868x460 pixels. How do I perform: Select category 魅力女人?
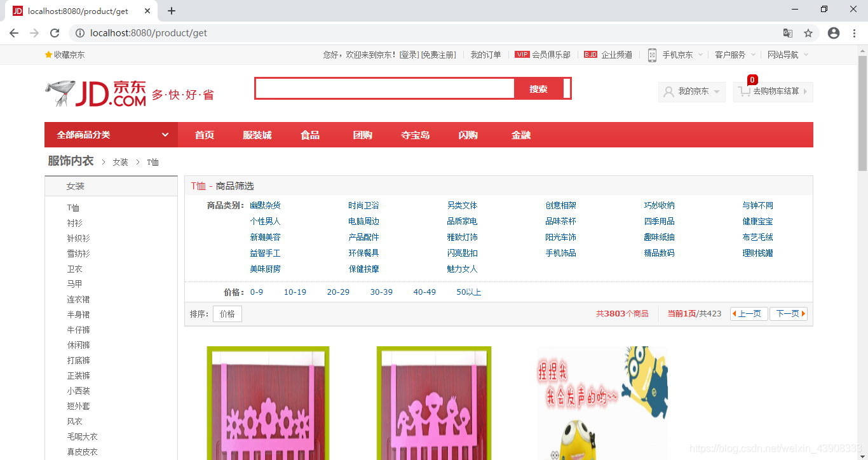pos(462,269)
